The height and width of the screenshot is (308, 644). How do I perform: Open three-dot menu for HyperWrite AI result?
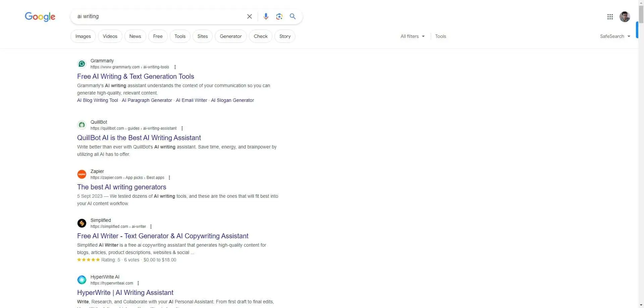click(x=138, y=283)
